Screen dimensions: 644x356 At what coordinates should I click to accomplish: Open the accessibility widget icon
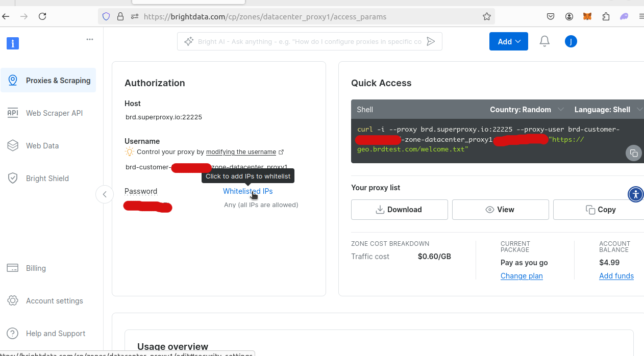[635, 194]
